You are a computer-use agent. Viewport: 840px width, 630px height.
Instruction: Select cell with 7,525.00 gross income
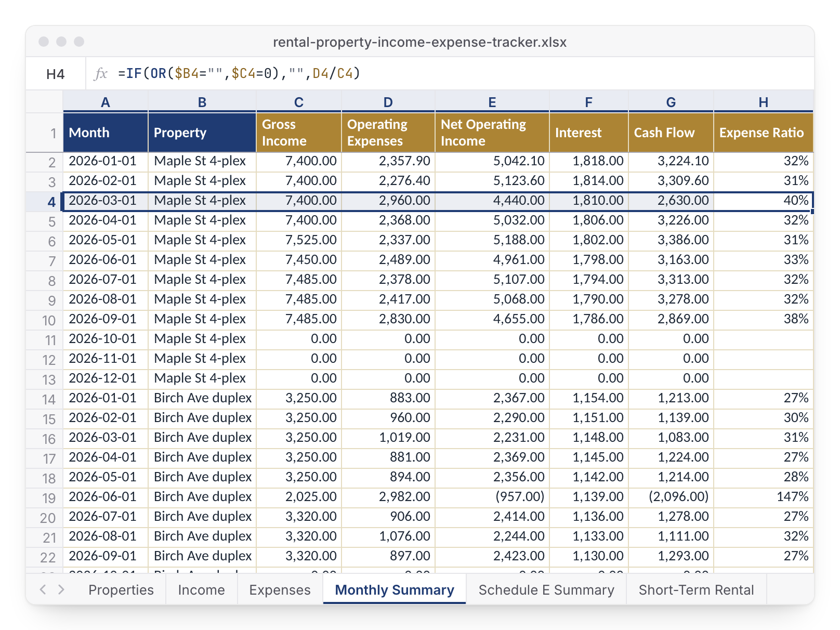pyautogui.click(x=299, y=240)
